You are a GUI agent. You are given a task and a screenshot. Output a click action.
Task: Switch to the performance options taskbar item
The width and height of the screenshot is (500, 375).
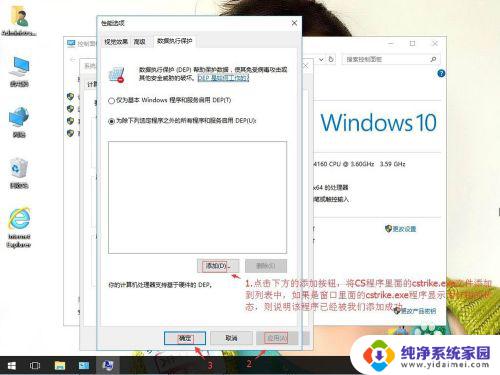(x=107, y=366)
